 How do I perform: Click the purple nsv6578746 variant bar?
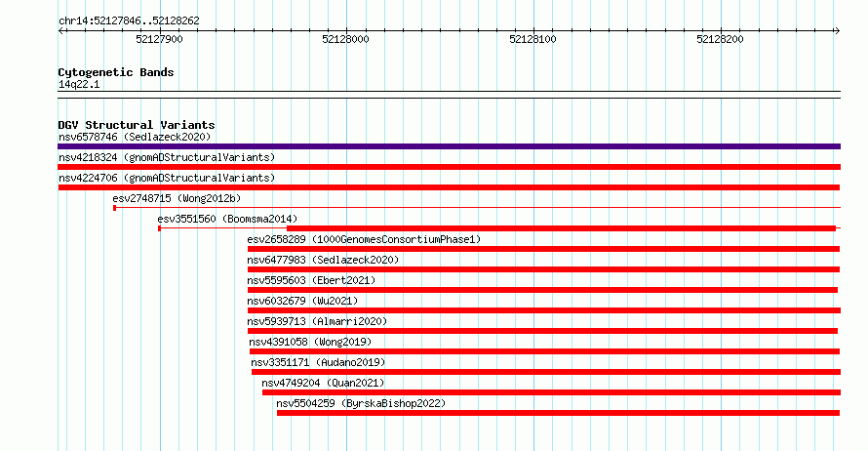click(x=449, y=146)
